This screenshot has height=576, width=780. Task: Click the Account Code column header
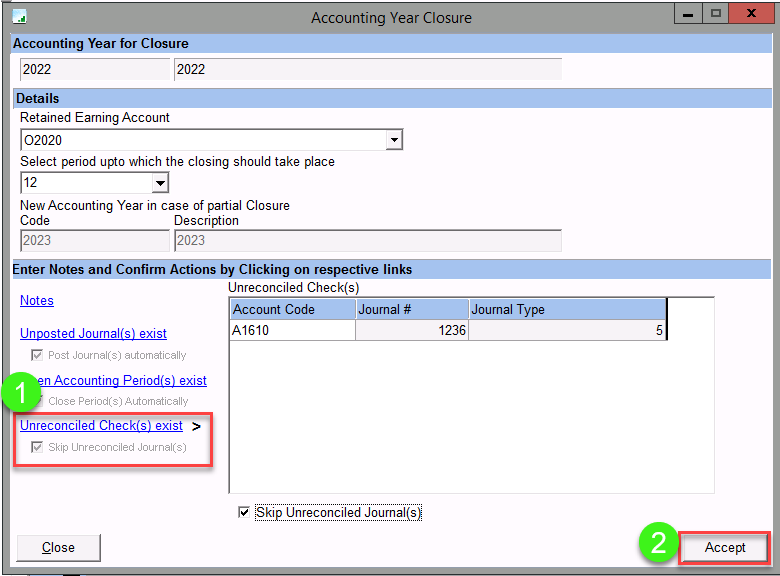[x=292, y=309]
